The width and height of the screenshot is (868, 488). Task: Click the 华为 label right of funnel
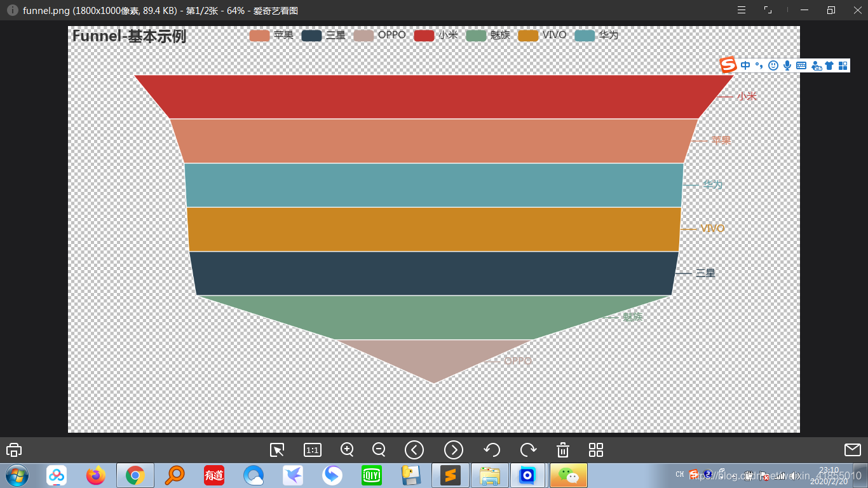(x=712, y=185)
